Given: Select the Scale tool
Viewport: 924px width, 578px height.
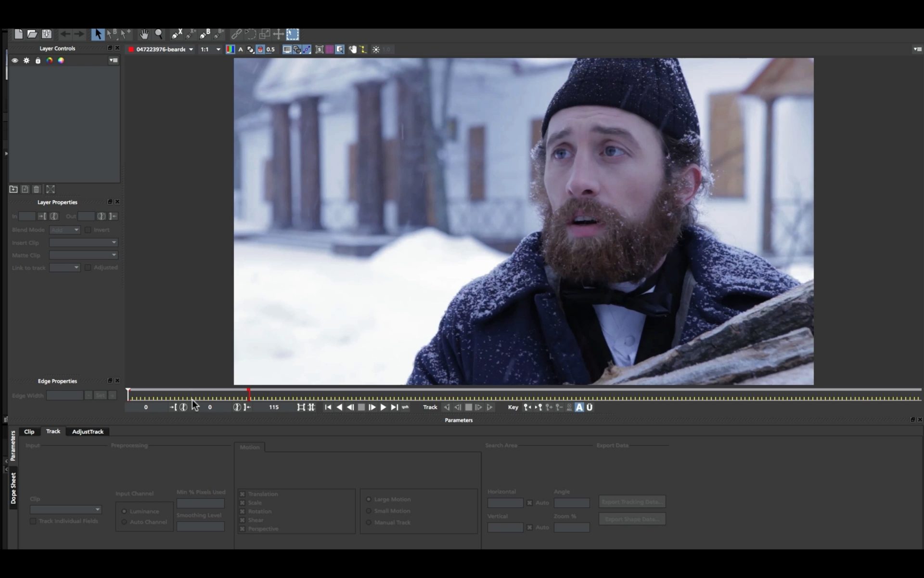Looking at the screenshot, I should (264, 34).
